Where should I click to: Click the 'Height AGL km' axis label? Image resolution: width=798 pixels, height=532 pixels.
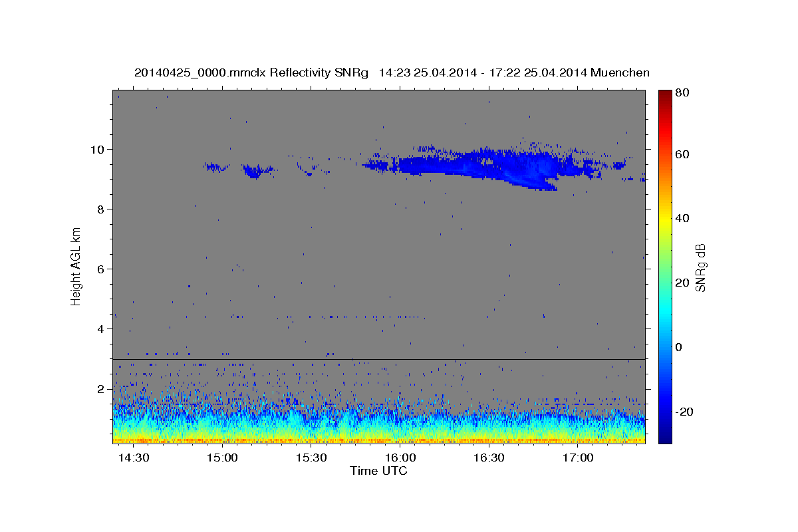76,266
